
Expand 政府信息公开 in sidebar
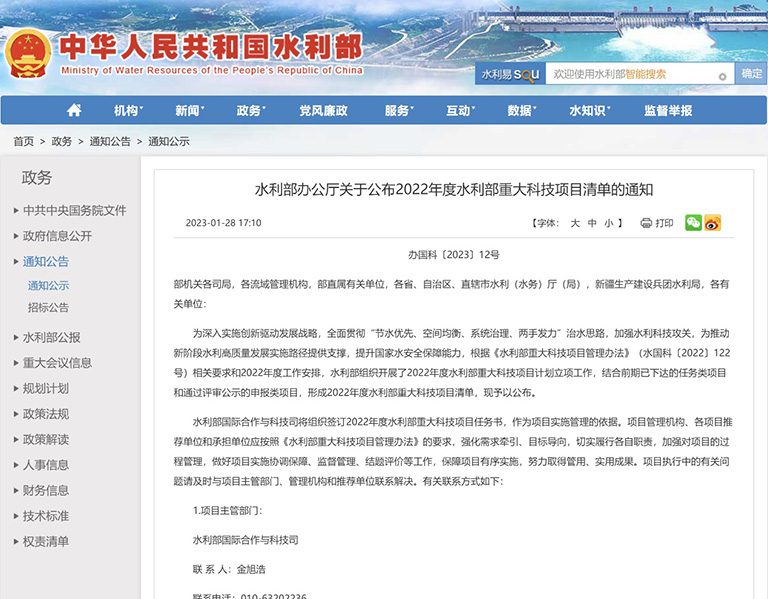pyautogui.click(x=57, y=236)
